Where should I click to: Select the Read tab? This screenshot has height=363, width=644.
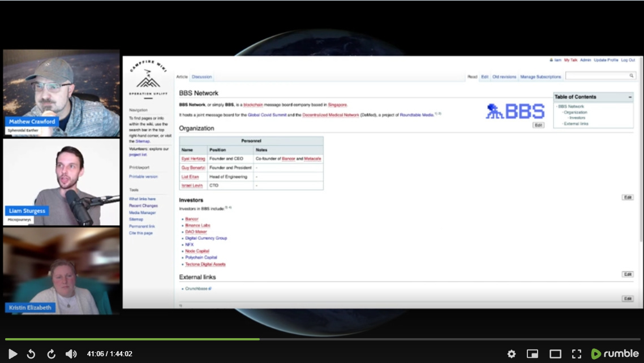pyautogui.click(x=473, y=77)
